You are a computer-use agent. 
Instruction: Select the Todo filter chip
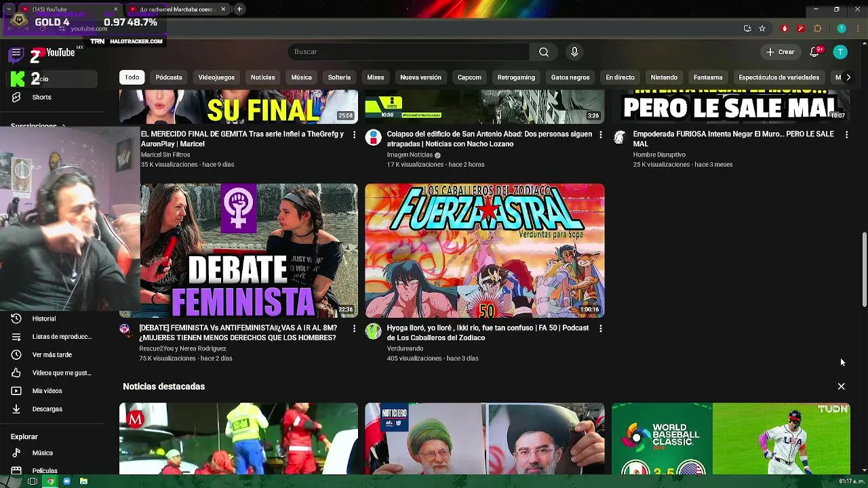[x=132, y=77]
